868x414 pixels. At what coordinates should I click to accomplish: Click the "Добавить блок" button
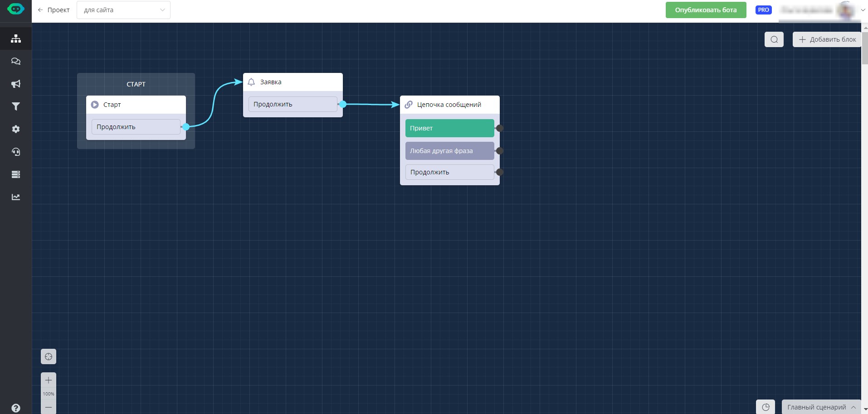[x=827, y=39]
